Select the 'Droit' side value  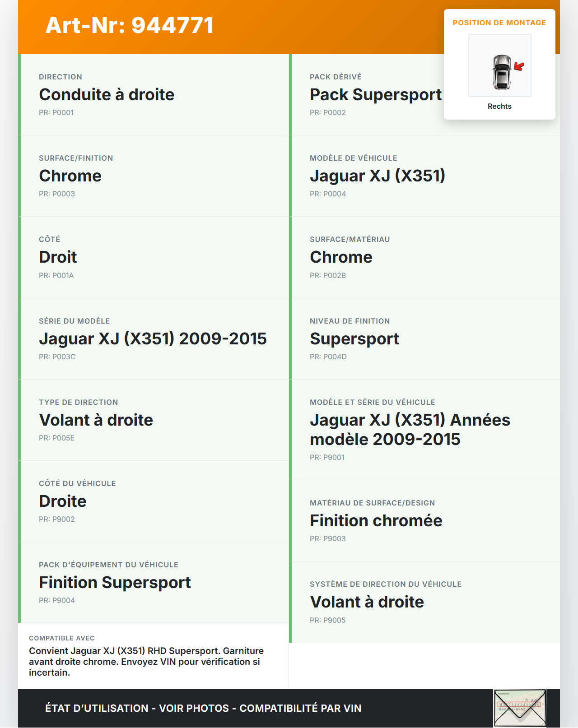[x=58, y=257]
